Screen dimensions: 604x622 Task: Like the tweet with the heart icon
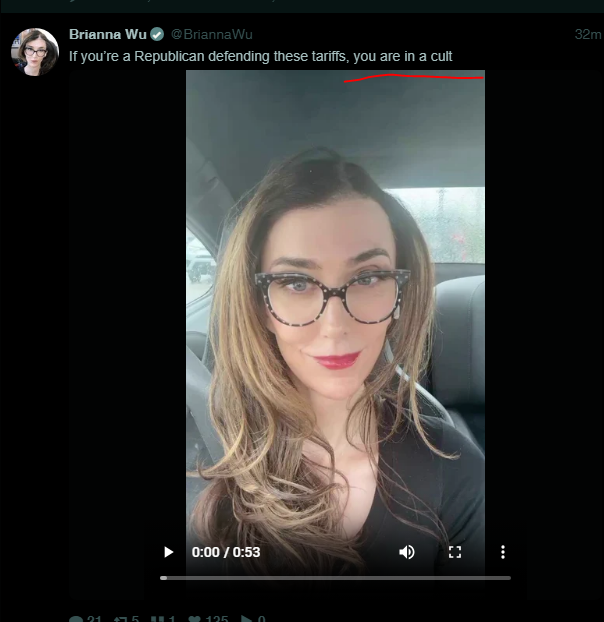pyautogui.click(x=194, y=619)
